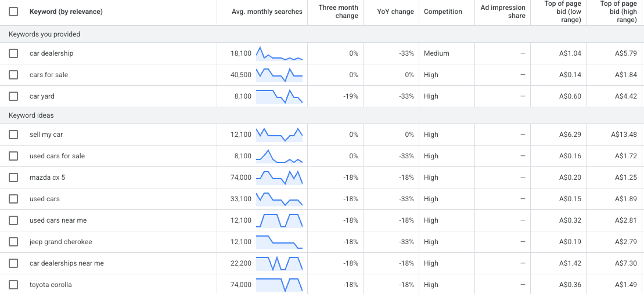Select the cars for sale checkbox
The image size is (644, 294).
tap(13, 75)
